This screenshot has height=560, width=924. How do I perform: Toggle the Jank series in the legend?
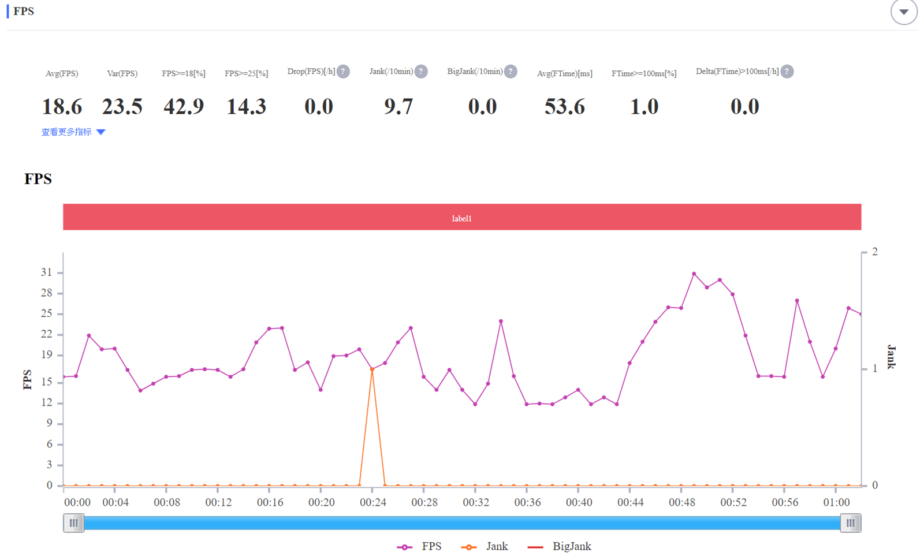pyautogui.click(x=485, y=547)
